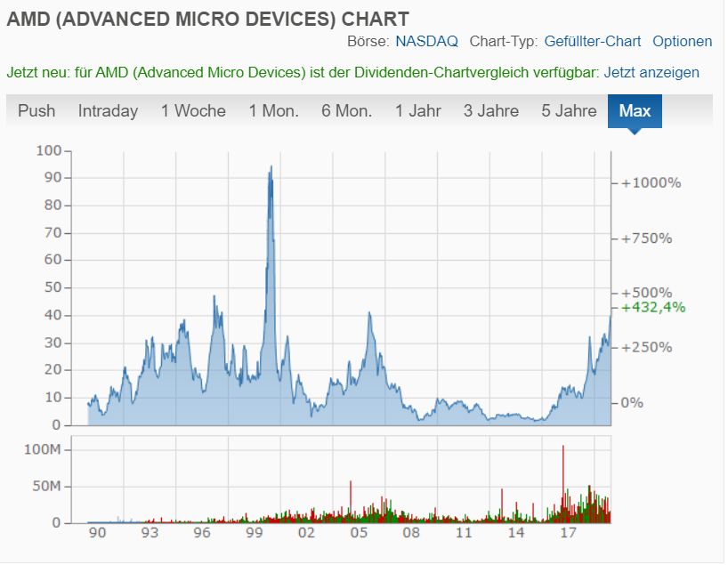Click the active Max timeframe tab

click(x=635, y=111)
